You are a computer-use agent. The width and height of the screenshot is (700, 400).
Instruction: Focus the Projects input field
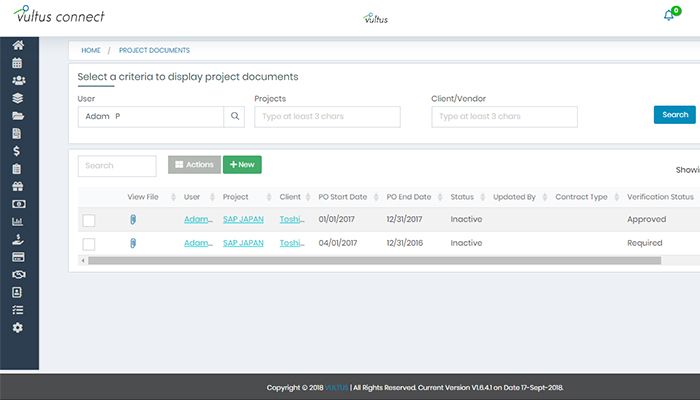(x=327, y=117)
